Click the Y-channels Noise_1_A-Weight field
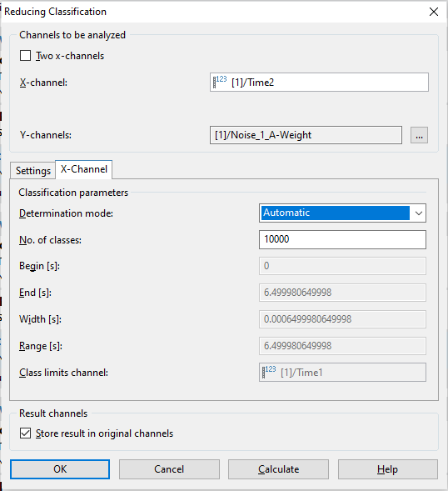448x491 pixels. pos(306,135)
